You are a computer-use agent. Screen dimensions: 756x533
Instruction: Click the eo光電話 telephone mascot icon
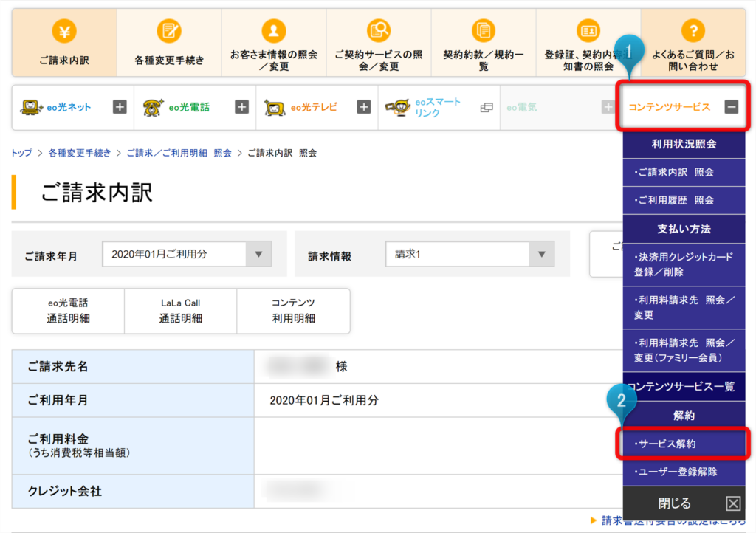pos(154,107)
